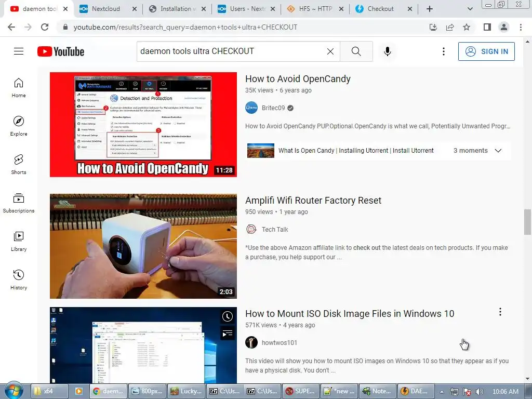Open the SUPE... taskbar item
This screenshot has width=532, height=399.
click(x=300, y=391)
